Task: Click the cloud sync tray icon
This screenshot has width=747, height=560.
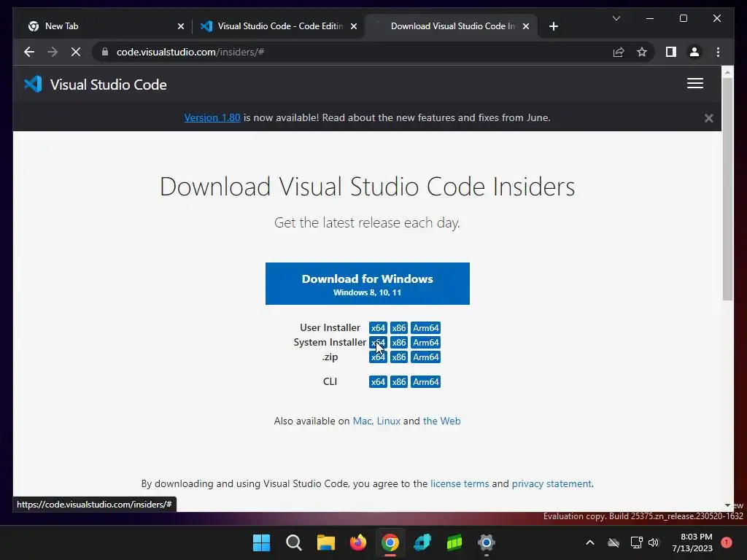Action: 614,542
